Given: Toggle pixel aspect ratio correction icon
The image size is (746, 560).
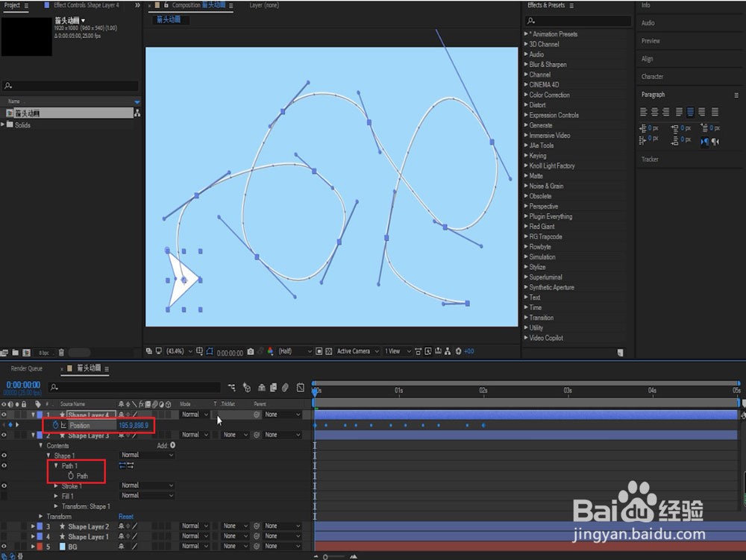Looking at the screenshot, I should pyautogui.click(x=419, y=351).
